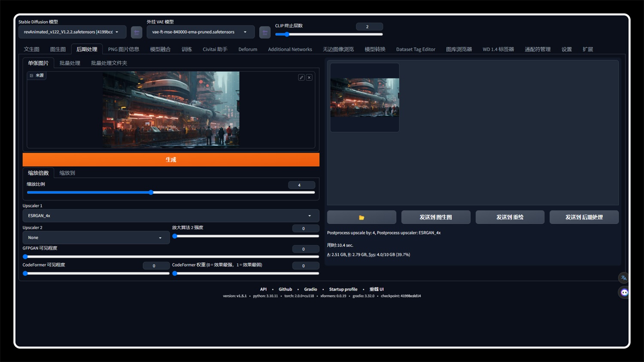The height and width of the screenshot is (362, 644).
Task: Expand the Upscaler 2 None dropdown
Action: [96, 237]
